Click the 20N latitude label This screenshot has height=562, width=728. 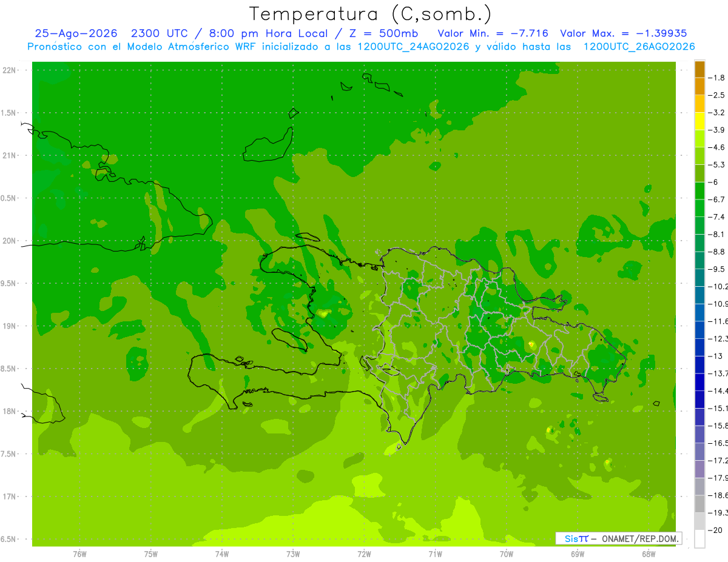tap(10, 241)
